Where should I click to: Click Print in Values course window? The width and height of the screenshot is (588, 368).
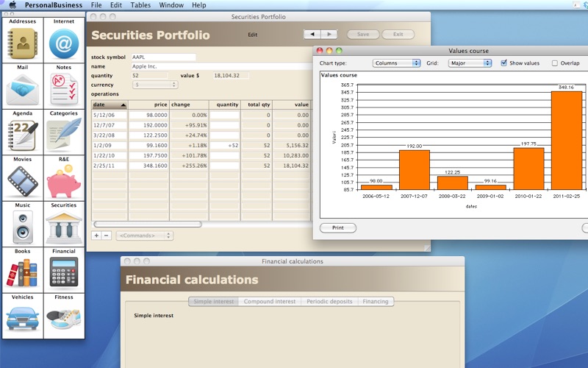(338, 228)
